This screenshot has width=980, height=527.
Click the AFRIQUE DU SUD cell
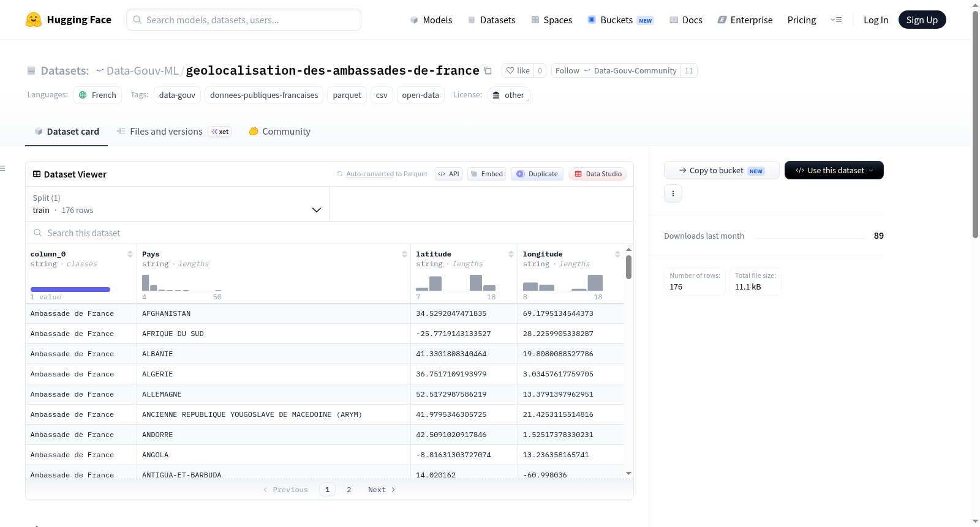click(x=274, y=334)
